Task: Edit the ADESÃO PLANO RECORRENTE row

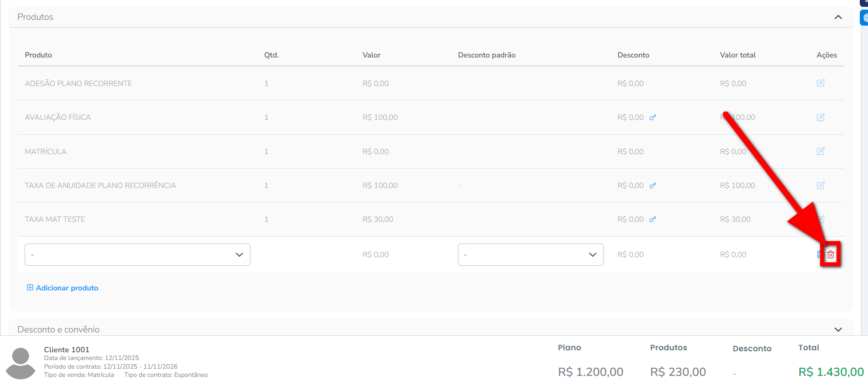Action: click(x=820, y=83)
